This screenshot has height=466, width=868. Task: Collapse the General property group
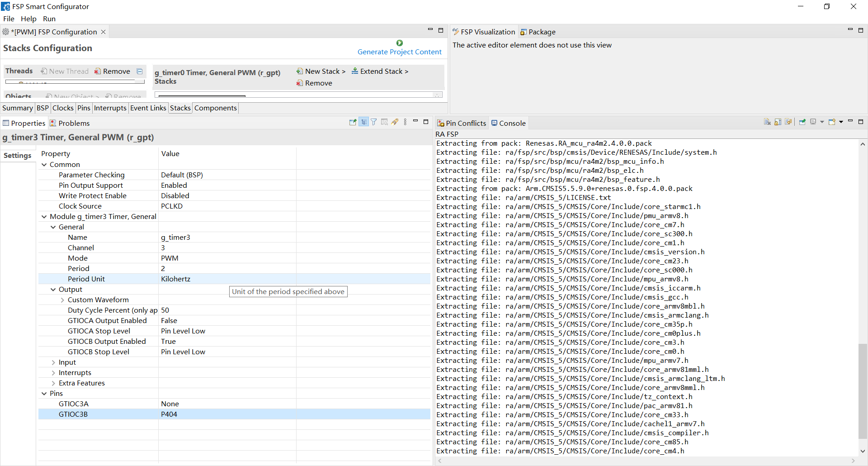tap(53, 227)
